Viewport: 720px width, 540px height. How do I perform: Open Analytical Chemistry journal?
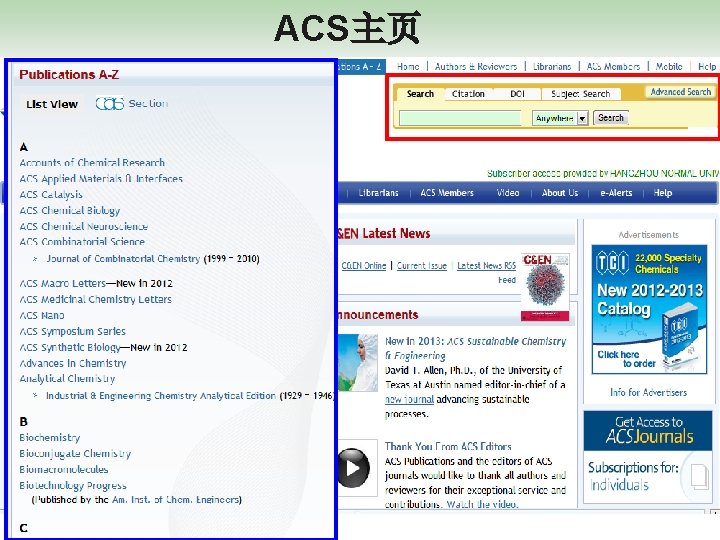click(67, 379)
